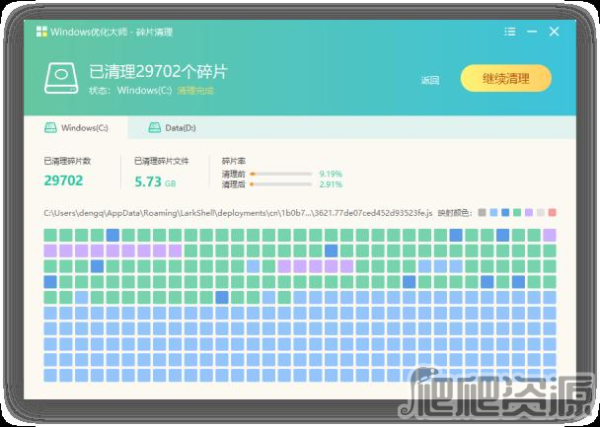Switch to the Windows(C:) tab
This screenshot has width=600, height=427.
click(76, 128)
